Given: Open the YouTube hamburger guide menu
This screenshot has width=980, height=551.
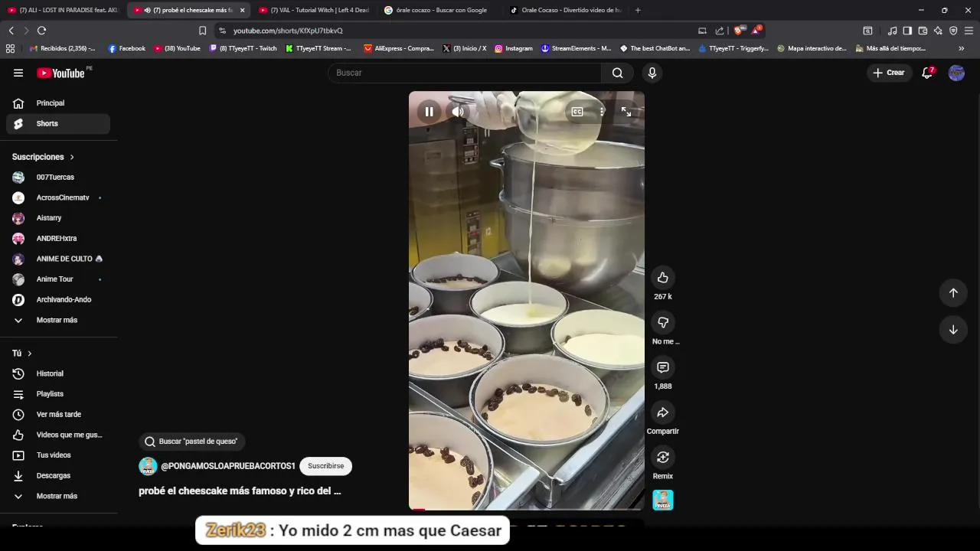Looking at the screenshot, I should pyautogui.click(x=18, y=73).
